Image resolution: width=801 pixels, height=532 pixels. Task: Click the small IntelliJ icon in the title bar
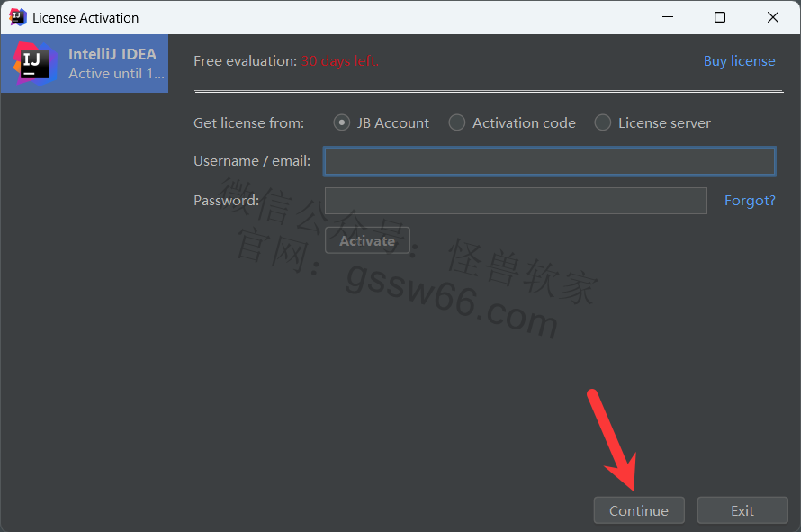pos(18,17)
